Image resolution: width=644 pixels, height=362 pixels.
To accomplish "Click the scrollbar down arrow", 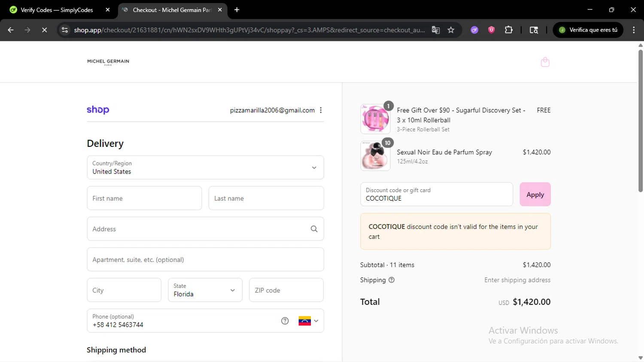I will point(641,358).
